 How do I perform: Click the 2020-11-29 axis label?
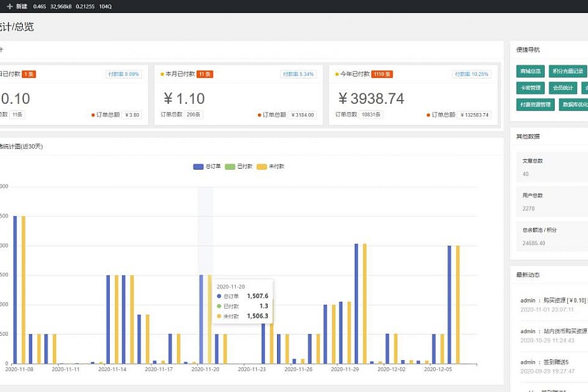click(344, 369)
